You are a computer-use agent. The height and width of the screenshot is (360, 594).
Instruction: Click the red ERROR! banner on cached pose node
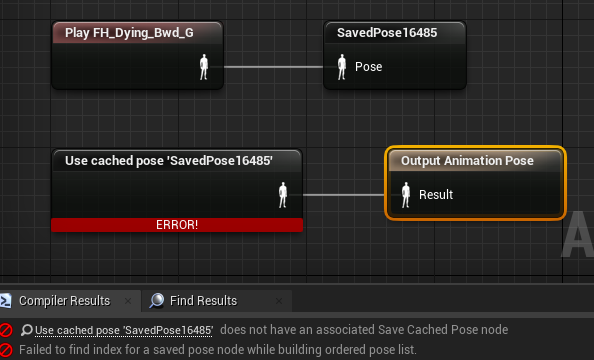coord(177,225)
